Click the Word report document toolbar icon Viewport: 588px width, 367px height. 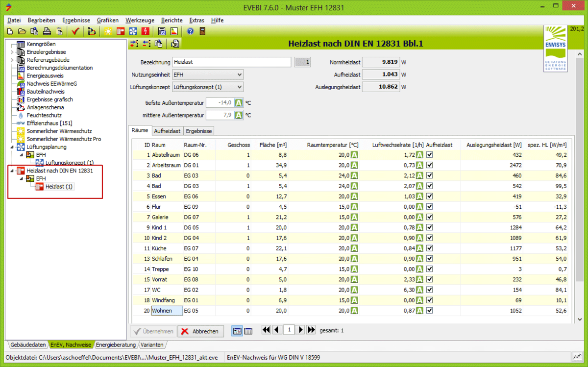(162, 31)
